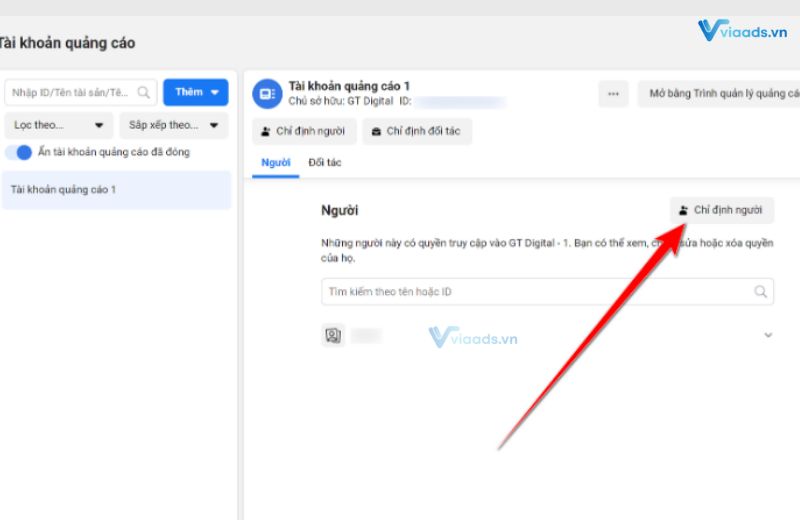This screenshot has width=800, height=520.
Task: Open the Lọc theo filter dropdown
Action: click(x=59, y=125)
